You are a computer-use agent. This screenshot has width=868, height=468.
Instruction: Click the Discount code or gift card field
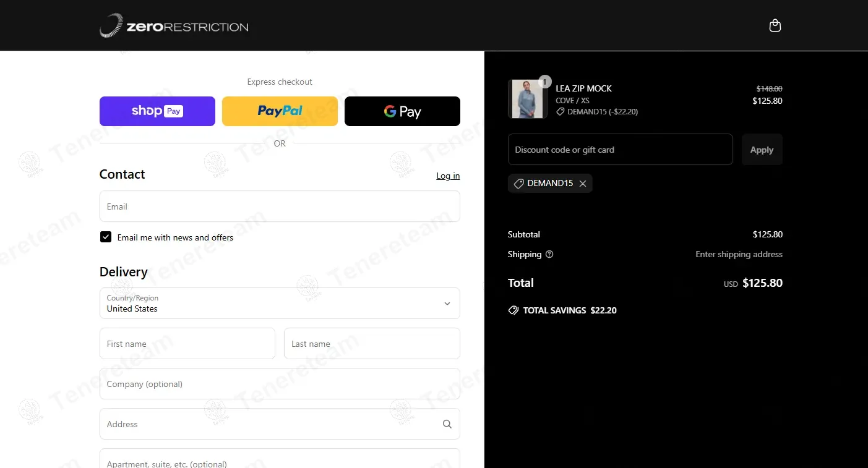coord(620,150)
